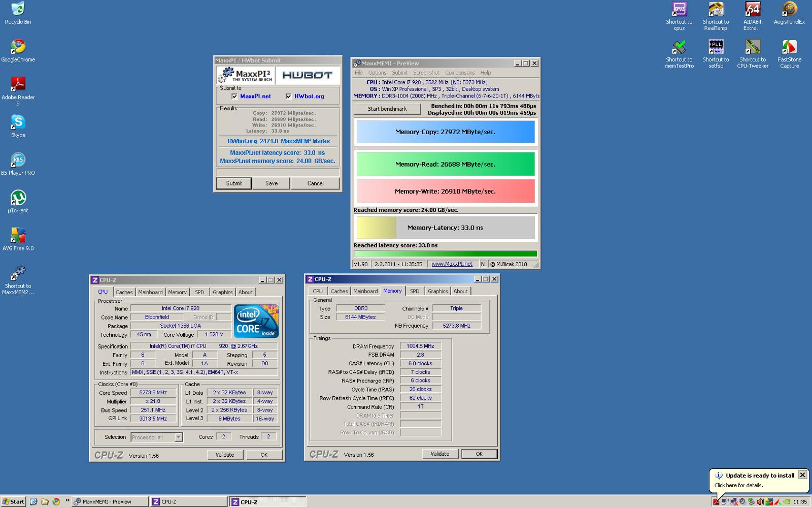Switch to MaxxMEM PreView taskbar button
This screenshot has width=812, height=508.
110,501
